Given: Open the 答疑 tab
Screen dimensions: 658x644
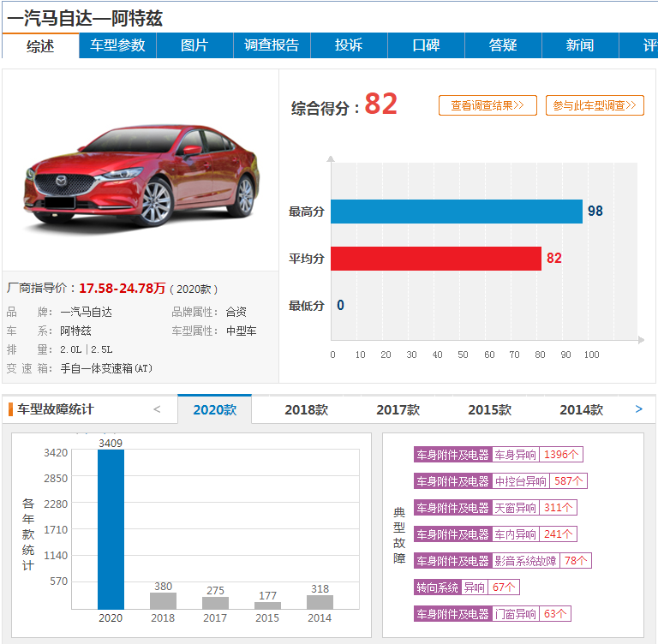Looking at the screenshot, I should [503, 45].
